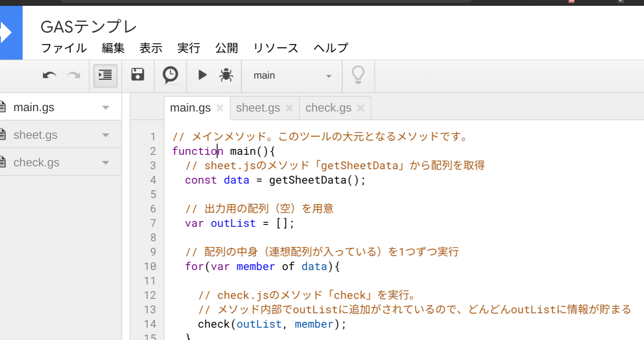Viewport: 644px width, 340px height.
Task: Open the リソース menu
Action: [276, 48]
